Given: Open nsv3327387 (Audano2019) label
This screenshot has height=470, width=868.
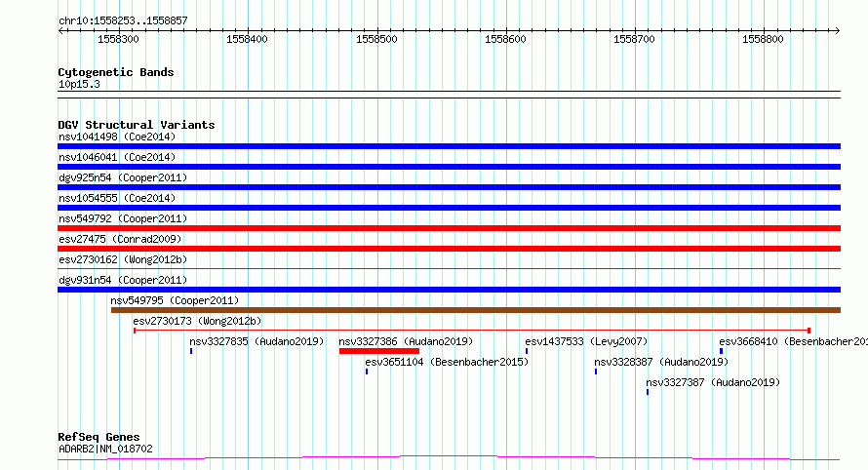Looking at the screenshot, I should [713, 382].
